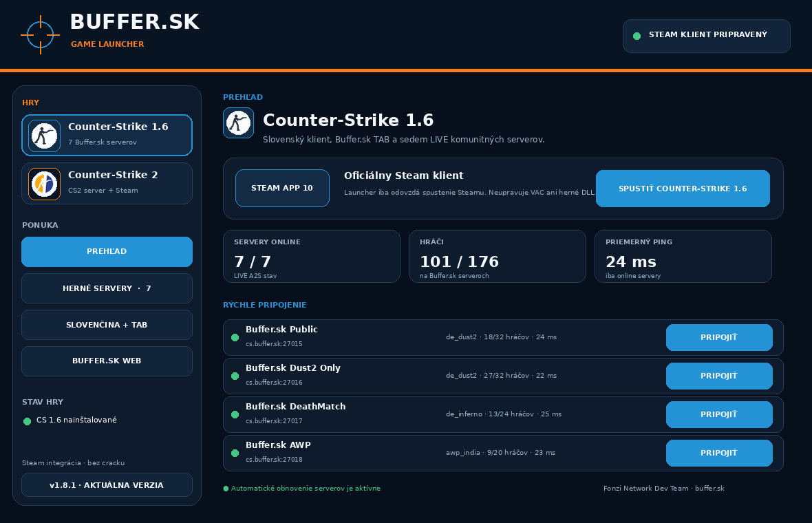
Task: Connect to Buffer.sk Public server
Action: tap(719, 337)
